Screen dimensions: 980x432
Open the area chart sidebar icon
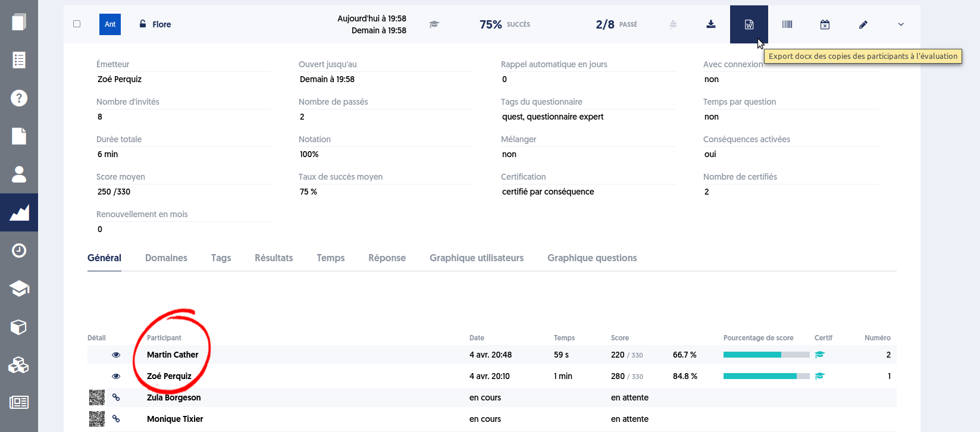pos(19,212)
